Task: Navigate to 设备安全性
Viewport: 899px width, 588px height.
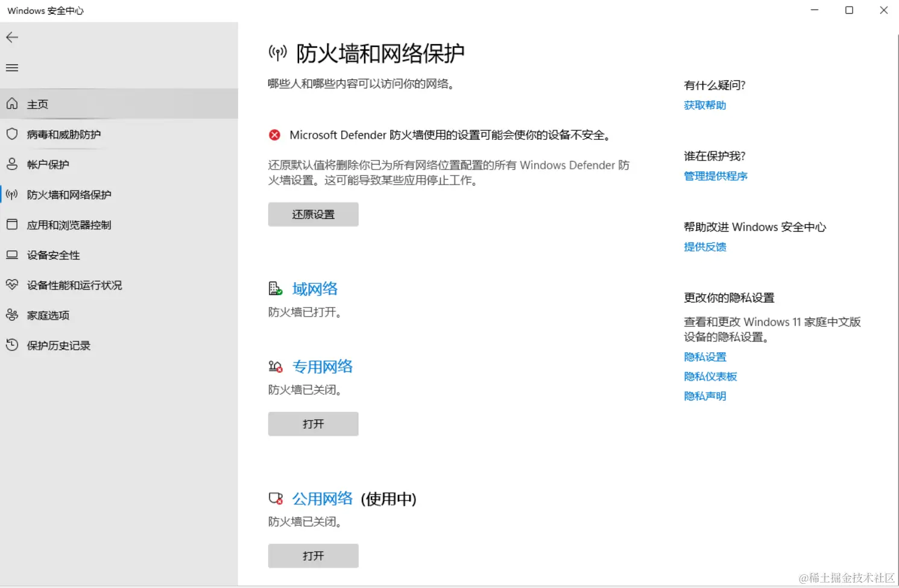Action: tap(119, 254)
